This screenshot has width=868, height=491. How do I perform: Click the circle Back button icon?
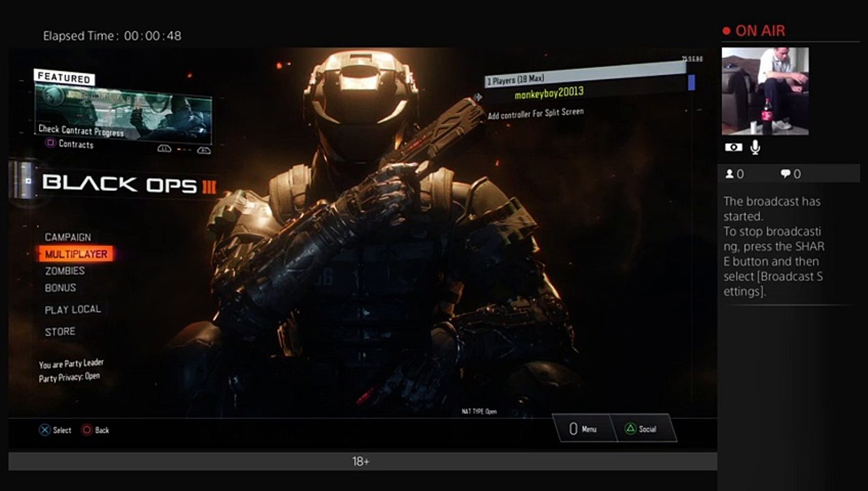pyautogui.click(x=87, y=430)
